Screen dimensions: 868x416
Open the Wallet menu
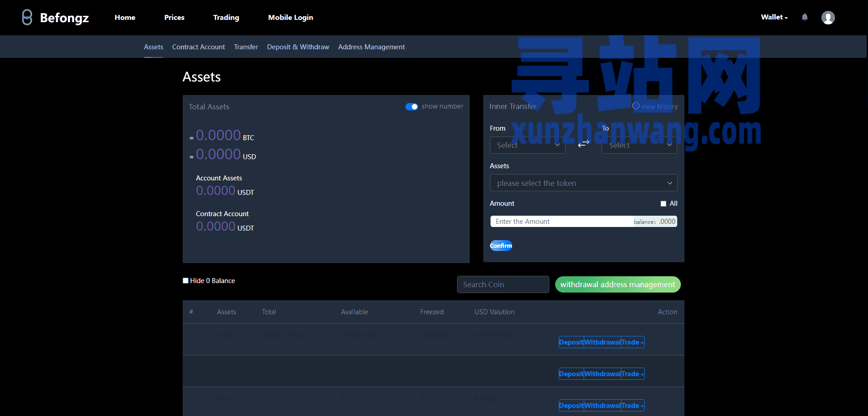tap(774, 17)
